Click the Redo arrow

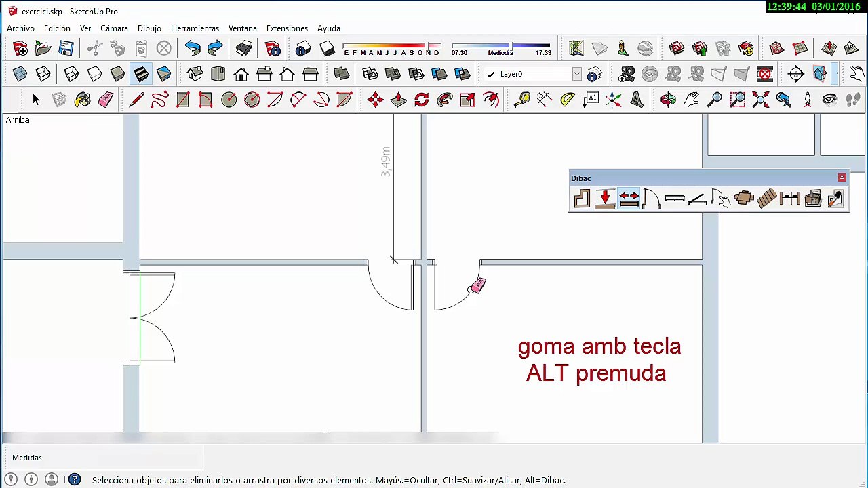(215, 48)
